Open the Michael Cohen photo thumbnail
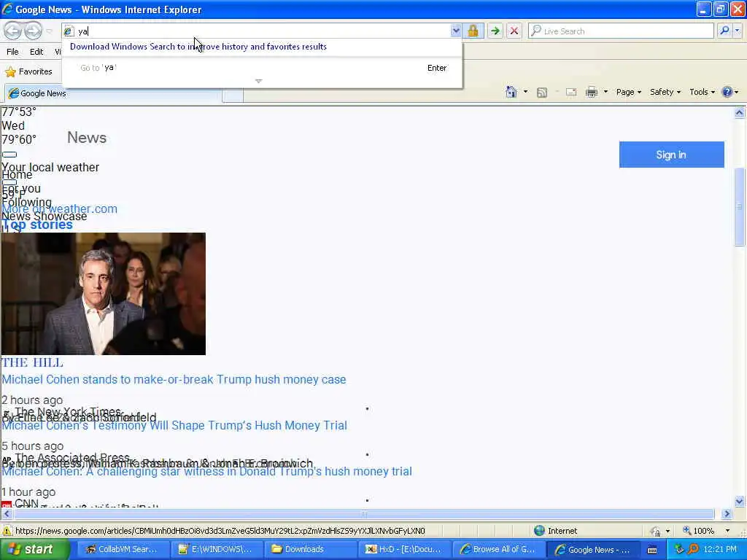747x560 pixels. coord(104,294)
